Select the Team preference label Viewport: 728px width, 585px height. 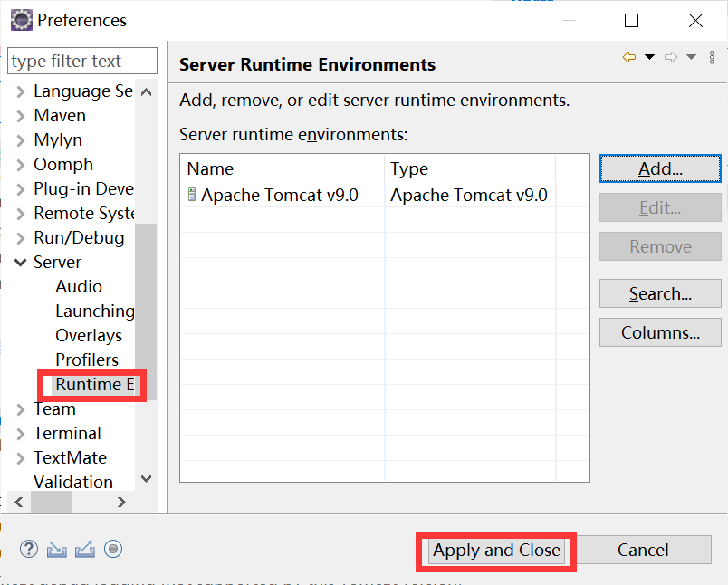[54, 409]
